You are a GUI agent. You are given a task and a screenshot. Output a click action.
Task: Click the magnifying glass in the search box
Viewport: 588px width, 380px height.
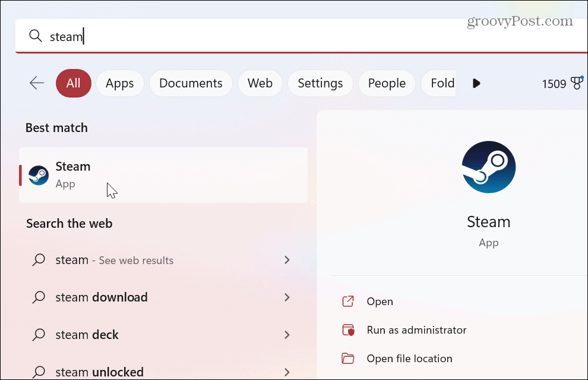tap(36, 36)
